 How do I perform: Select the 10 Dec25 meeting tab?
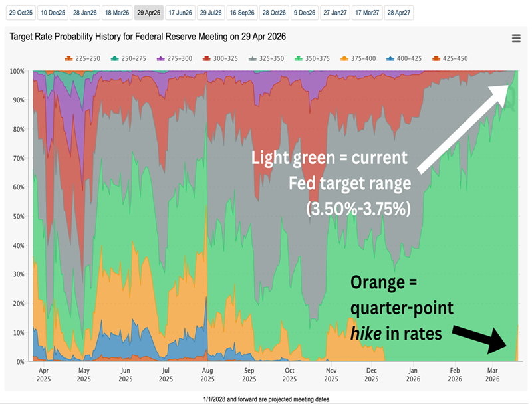(52, 13)
